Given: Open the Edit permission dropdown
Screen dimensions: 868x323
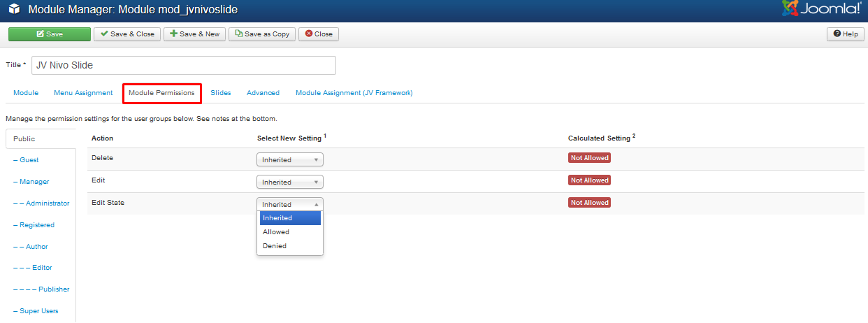Looking at the screenshot, I should point(290,182).
